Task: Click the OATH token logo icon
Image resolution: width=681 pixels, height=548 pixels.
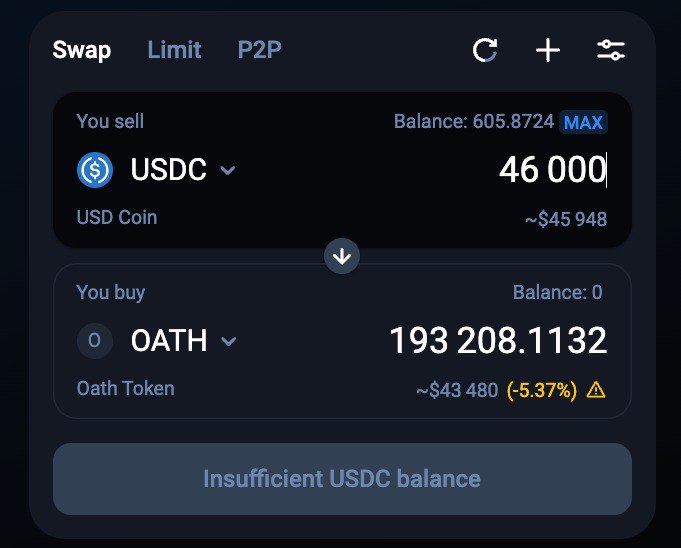Action: [95, 340]
